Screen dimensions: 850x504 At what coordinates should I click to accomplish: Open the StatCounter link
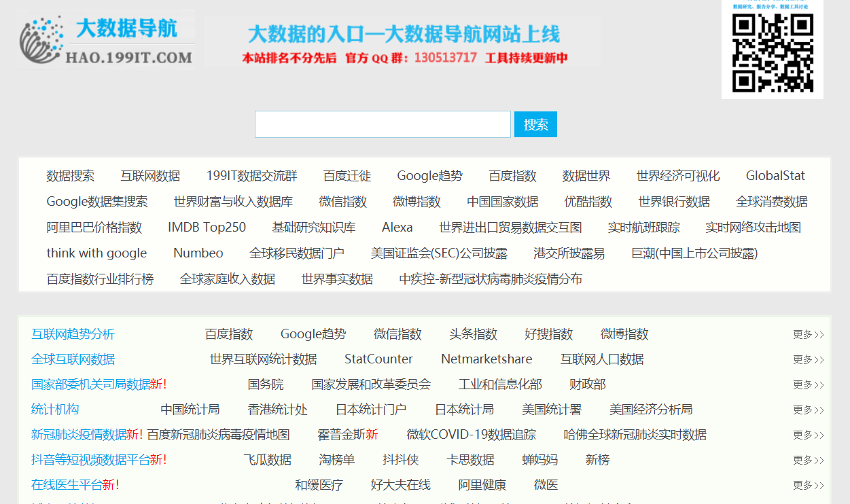point(378,359)
